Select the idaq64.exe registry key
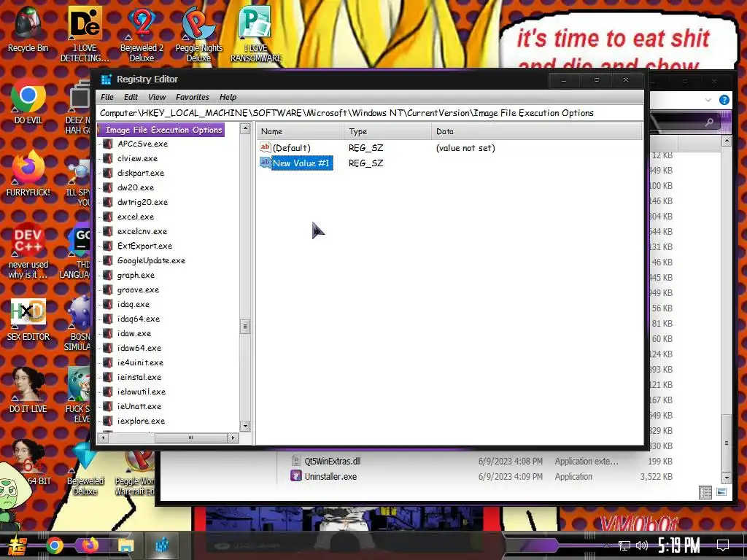747x560 pixels. 138,319
